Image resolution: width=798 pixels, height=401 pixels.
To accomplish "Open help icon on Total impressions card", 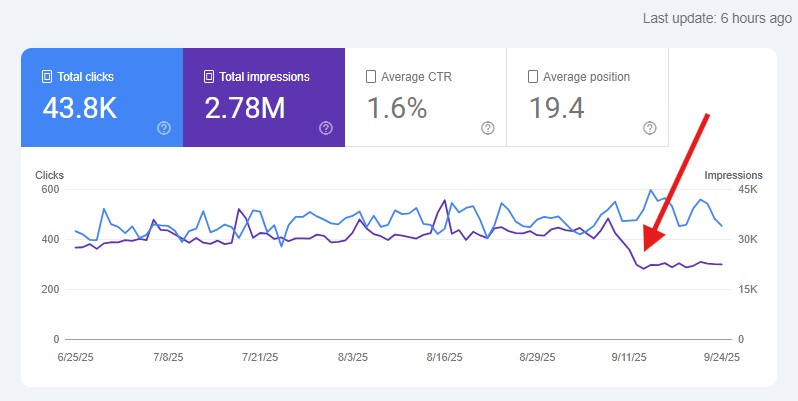I will 326,128.
